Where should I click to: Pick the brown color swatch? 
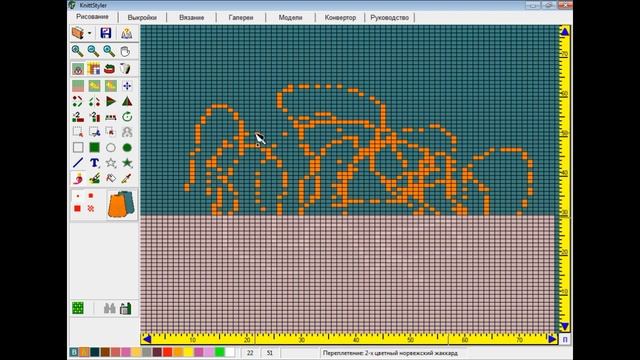pos(105,352)
